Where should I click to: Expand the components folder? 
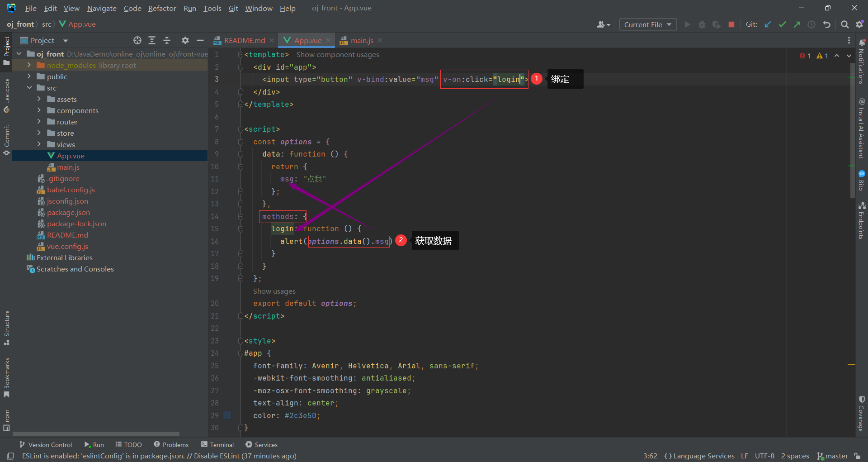[39, 110]
